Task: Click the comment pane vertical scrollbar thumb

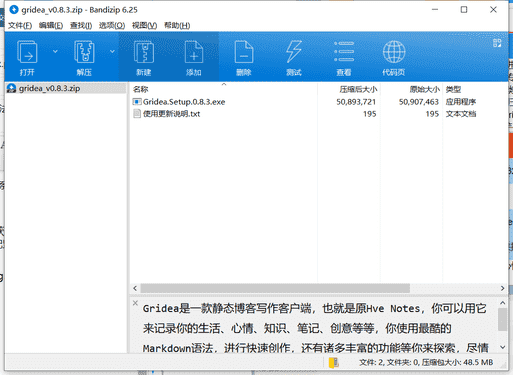Action: click(502, 319)
